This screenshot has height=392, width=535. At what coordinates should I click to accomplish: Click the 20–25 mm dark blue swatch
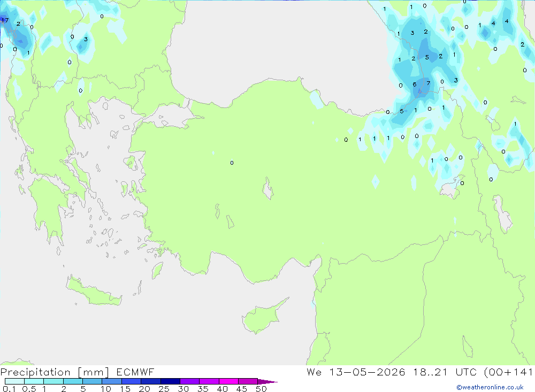coord(150,381)
